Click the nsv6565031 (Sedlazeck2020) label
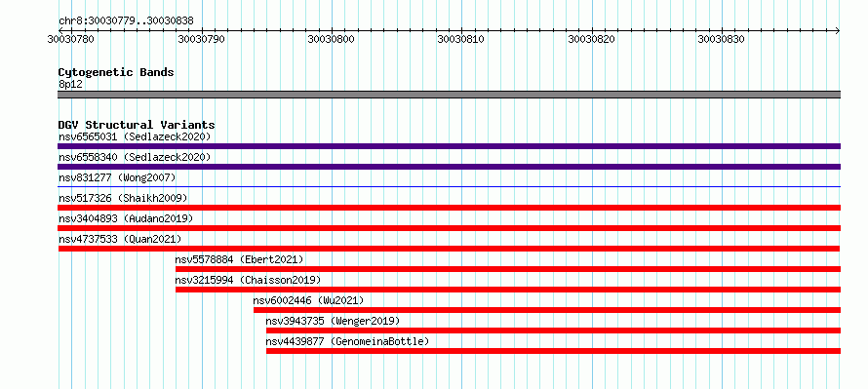 (135, 136)
